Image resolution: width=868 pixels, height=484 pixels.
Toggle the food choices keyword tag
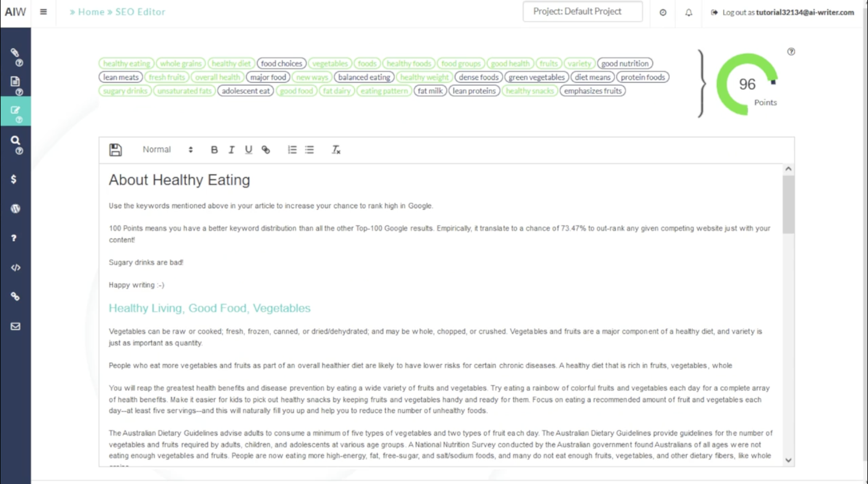click(281, 63)
